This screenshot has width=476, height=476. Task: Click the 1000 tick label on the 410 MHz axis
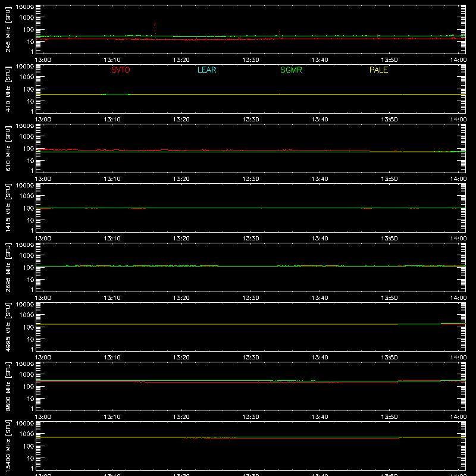pyautogui.click(x=27, y=77)
